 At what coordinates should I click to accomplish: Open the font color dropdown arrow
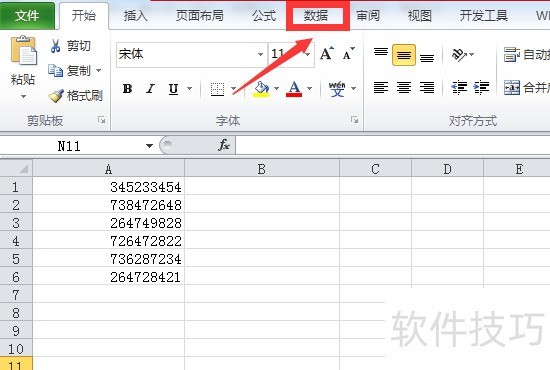click(310, 88)
